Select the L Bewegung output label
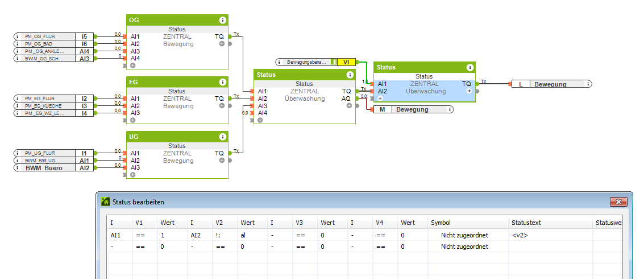 (550, 84)
